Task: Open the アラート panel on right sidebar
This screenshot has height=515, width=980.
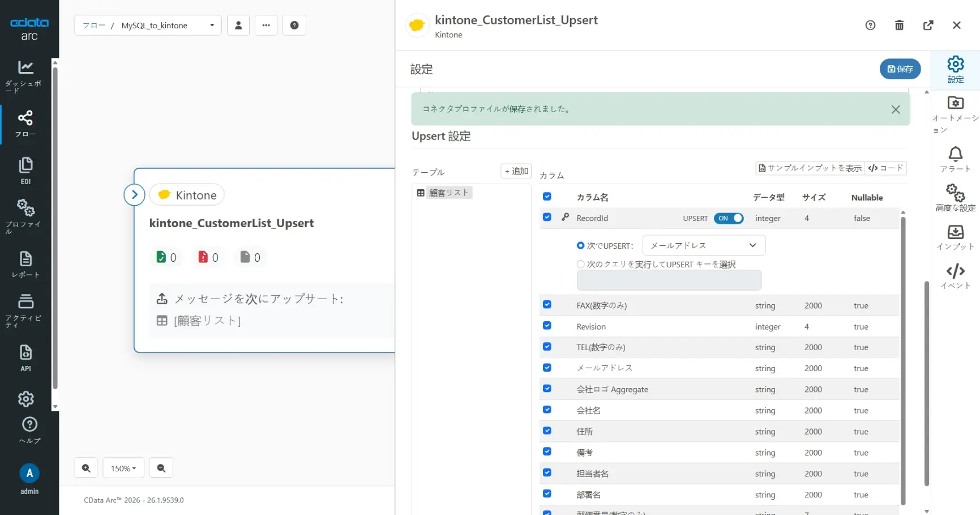Action: pyautogui.click(x=955, y=159)
